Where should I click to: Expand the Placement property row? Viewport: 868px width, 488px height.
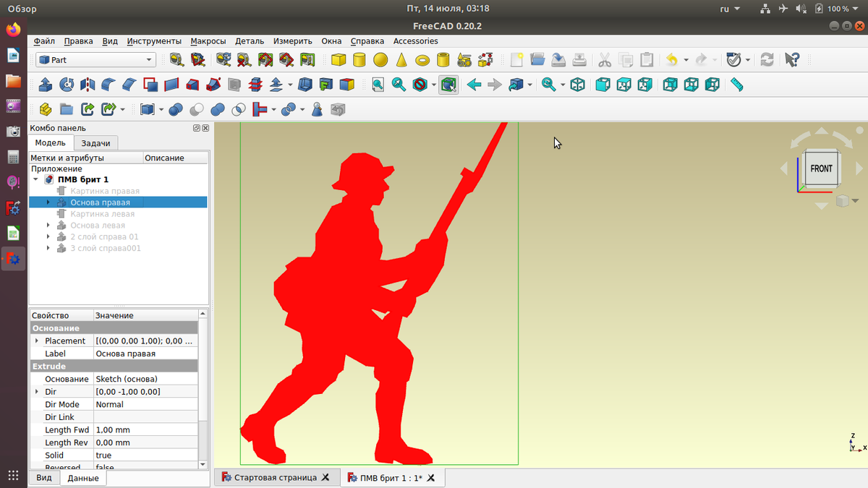coord(37,341)
